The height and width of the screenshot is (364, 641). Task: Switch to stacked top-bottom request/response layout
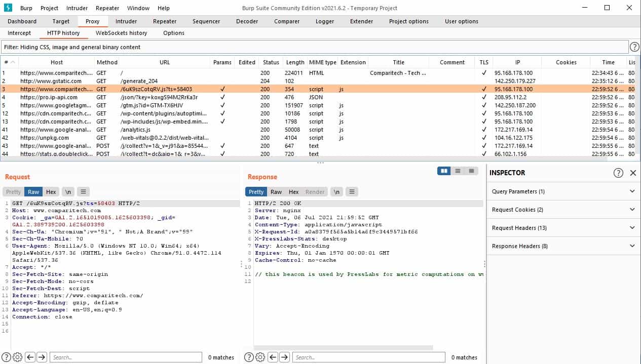458,171
